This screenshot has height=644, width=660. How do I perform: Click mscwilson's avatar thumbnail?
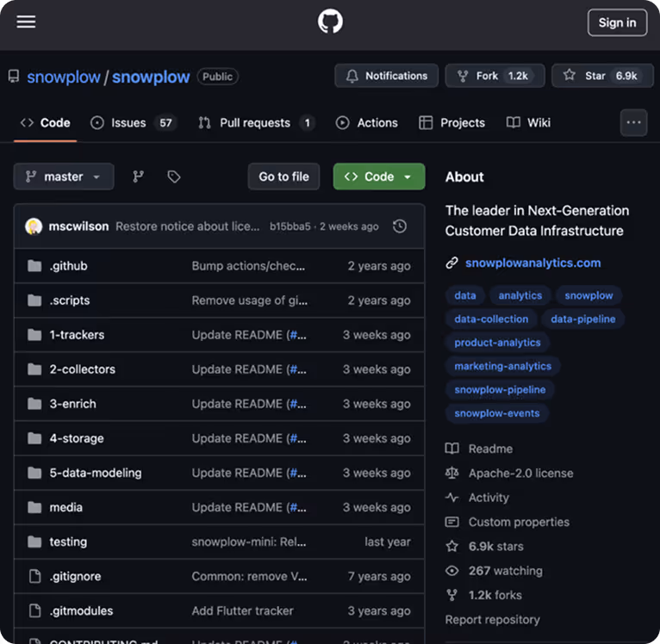point(34,226)
